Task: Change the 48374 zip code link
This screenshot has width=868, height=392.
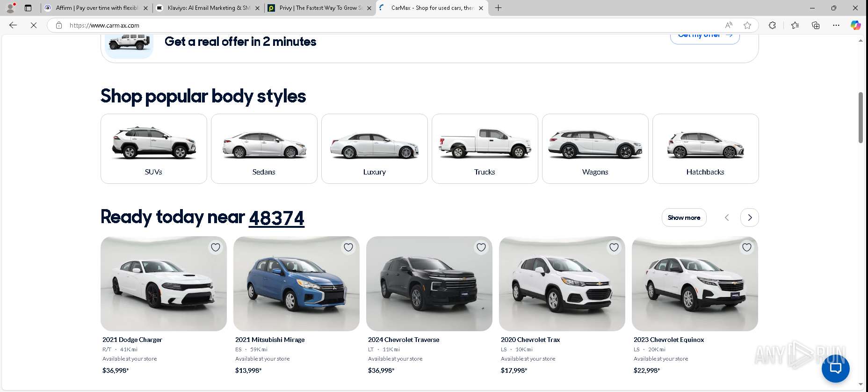Action: click(276, 218)
